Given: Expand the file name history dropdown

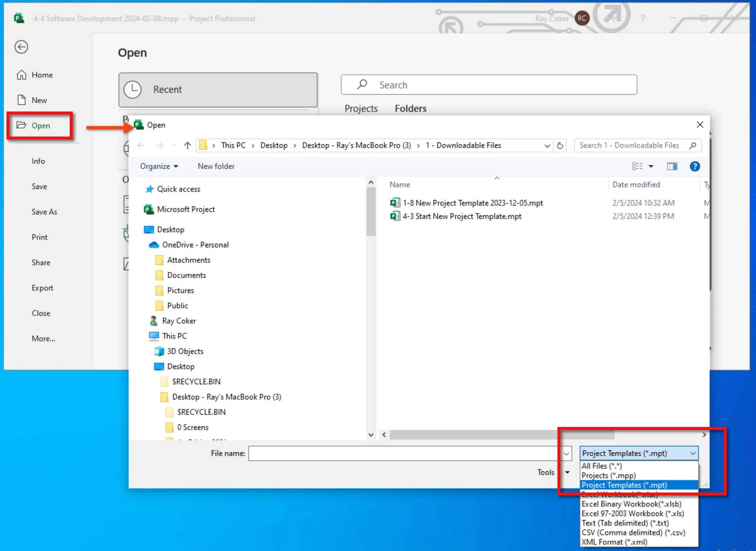Looking at the screenshot, I should tap(565, 453).
